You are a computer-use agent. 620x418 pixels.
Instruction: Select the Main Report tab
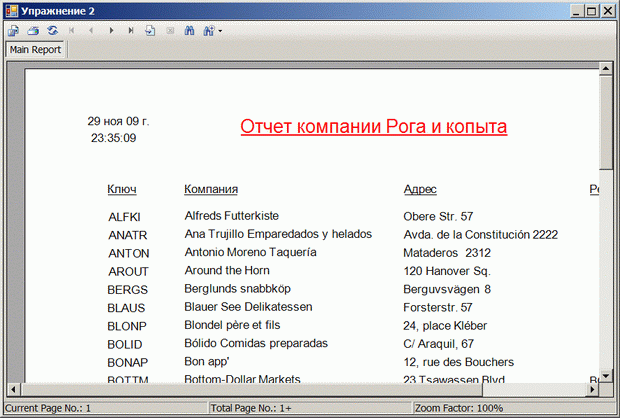pos(35,50)
